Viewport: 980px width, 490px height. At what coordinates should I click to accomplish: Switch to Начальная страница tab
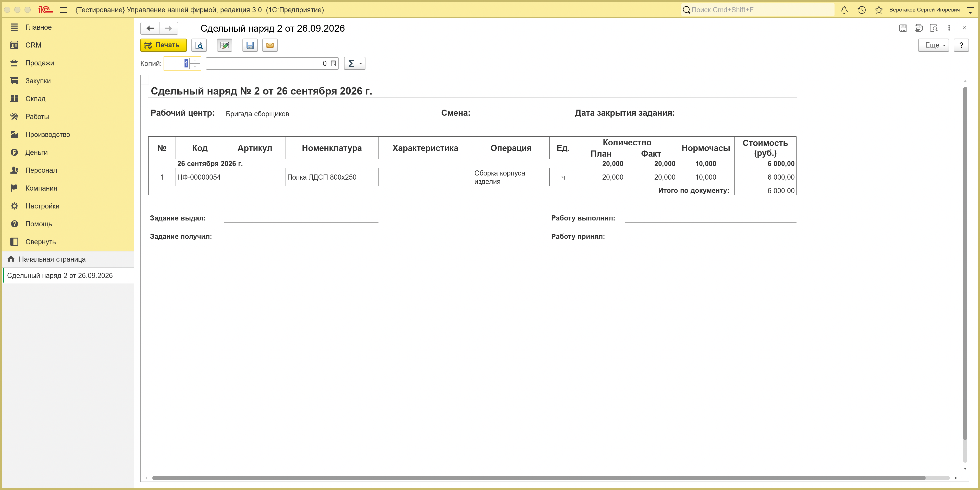point(52,259)
